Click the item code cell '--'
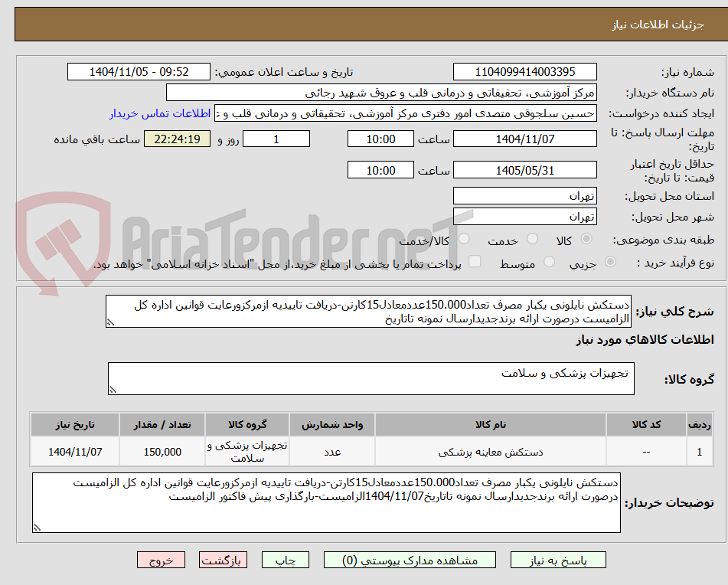The width and height of the screenshot is (728, 585). [646, 452]
